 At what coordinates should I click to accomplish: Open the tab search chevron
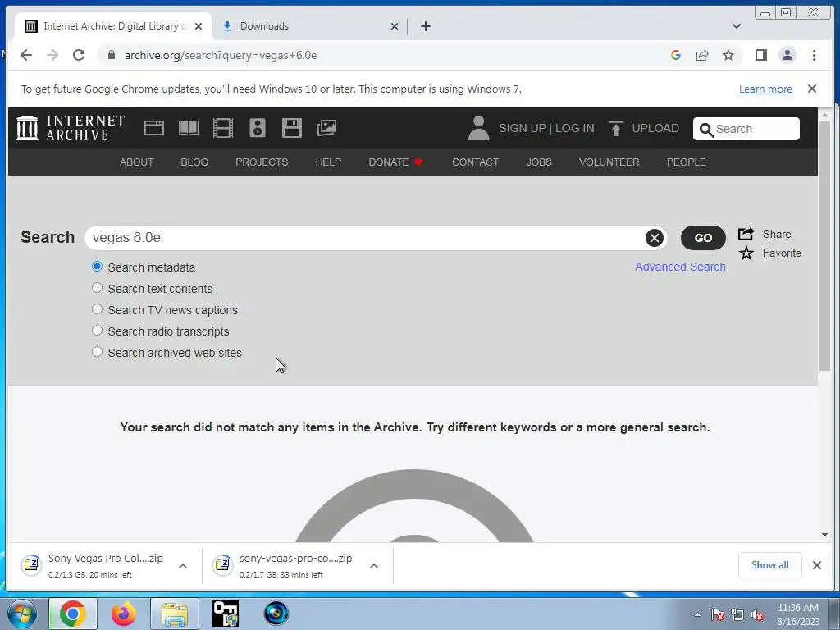pos(737,25)
